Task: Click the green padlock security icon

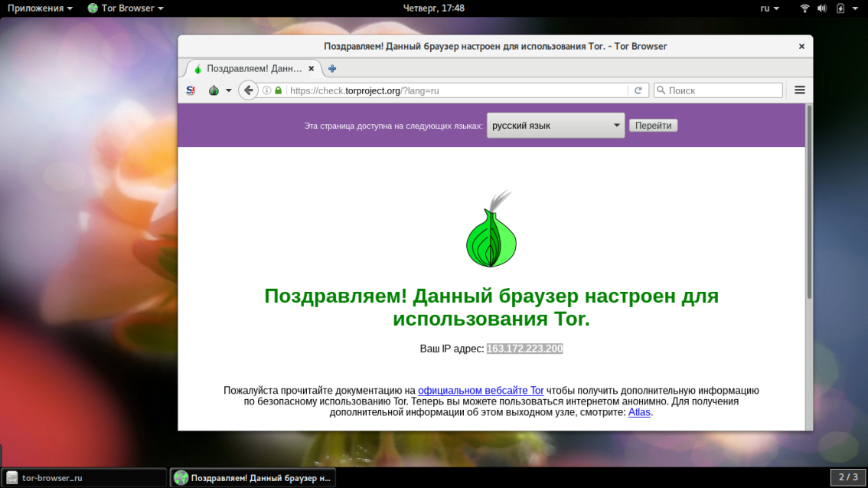Action: pyautogui.click(x=279, y=90)
